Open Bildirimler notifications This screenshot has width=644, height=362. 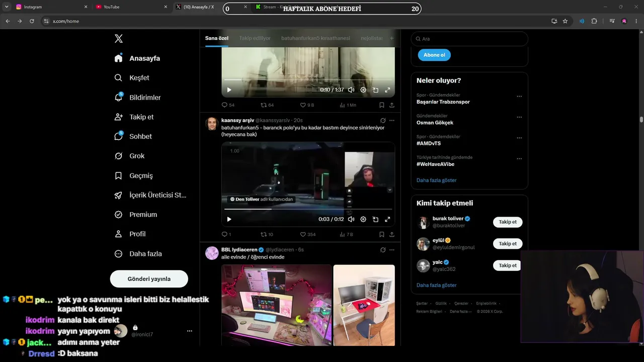pyautogui.click(x=138, y=98)
